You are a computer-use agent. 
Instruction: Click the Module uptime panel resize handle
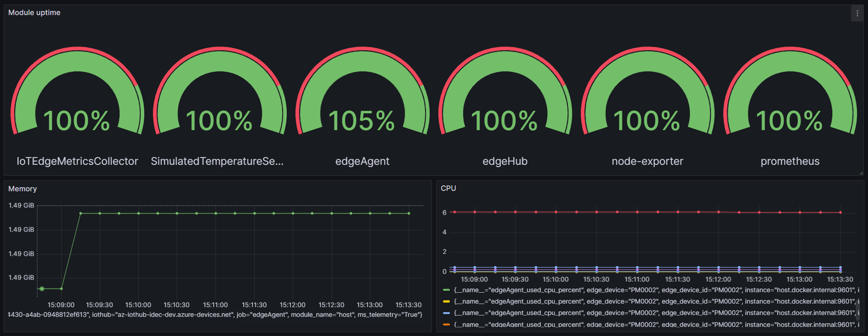click(x=861, y=173)
